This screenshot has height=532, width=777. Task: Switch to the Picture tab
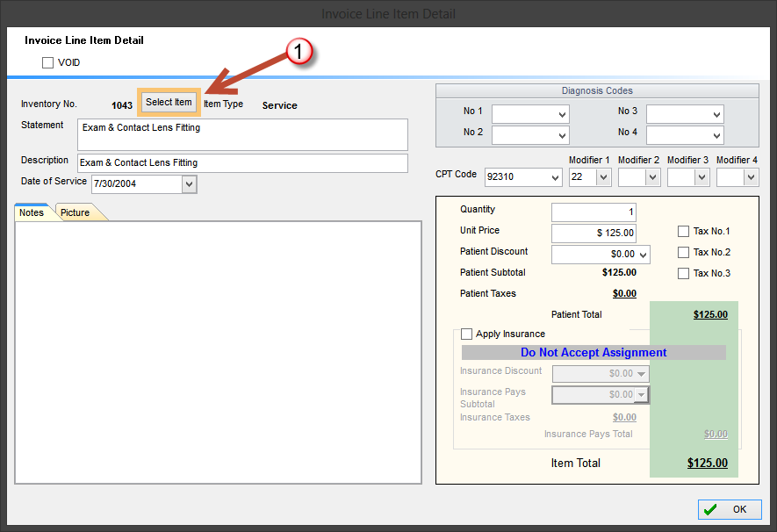[x=76, y=212]
